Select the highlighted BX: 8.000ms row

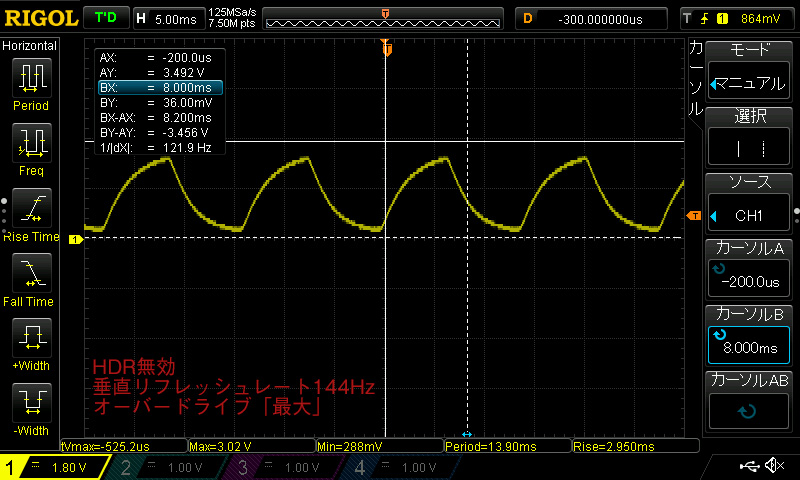click(160, 88)
